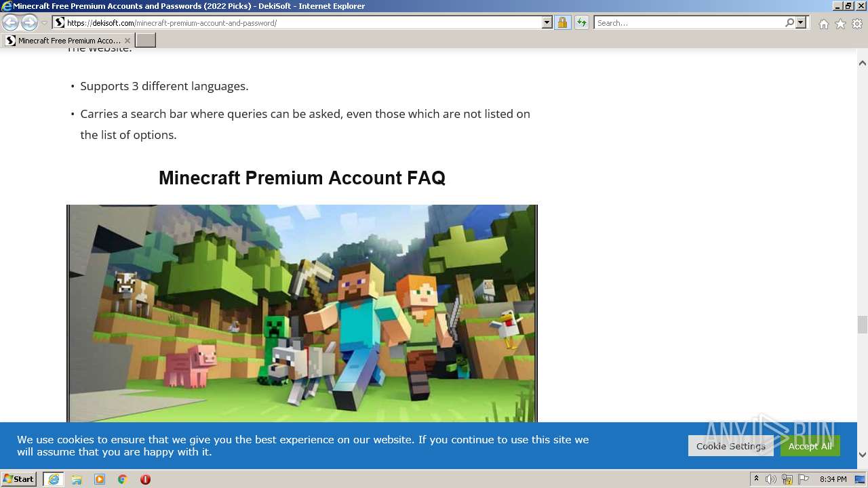
Task: Click the Minecraft characters image
Action: (x=302, y=313)
